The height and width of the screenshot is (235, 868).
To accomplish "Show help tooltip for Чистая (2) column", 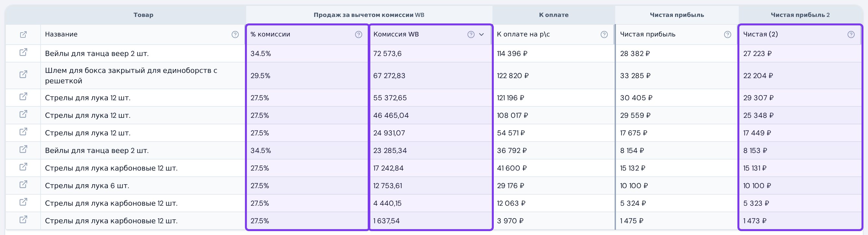I will 851,35.
